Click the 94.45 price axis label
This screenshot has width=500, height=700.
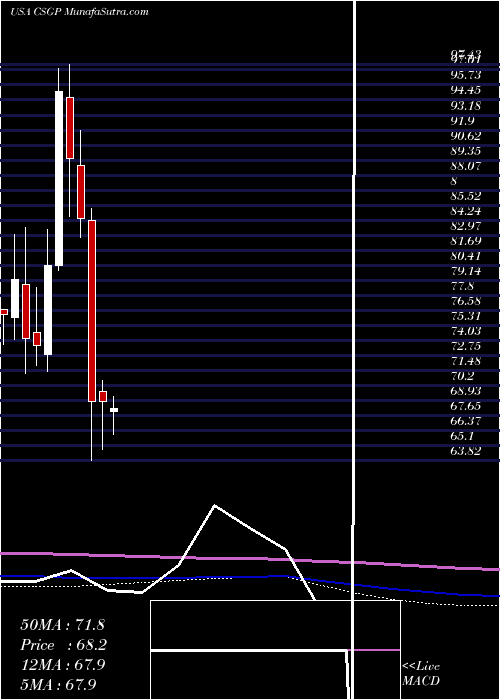[x=466, y=90]
